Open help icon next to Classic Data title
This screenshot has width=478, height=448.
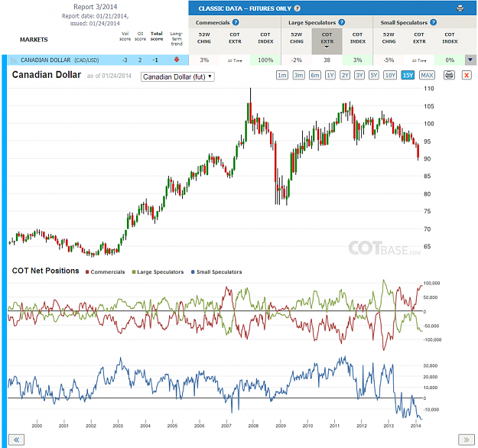pyautogui.click(x=298, y=8)
